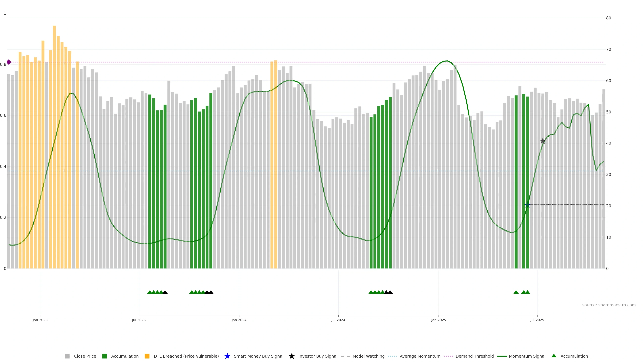Click the green Accumulation square legend swatch

104,356
